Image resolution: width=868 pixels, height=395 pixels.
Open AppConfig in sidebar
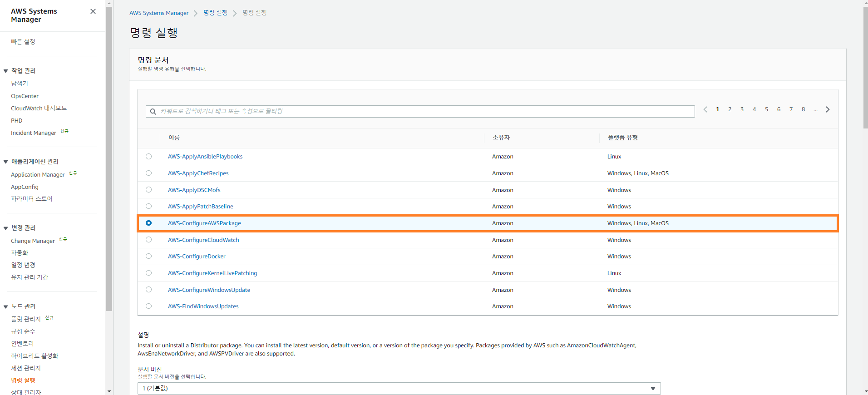(25, 187)
